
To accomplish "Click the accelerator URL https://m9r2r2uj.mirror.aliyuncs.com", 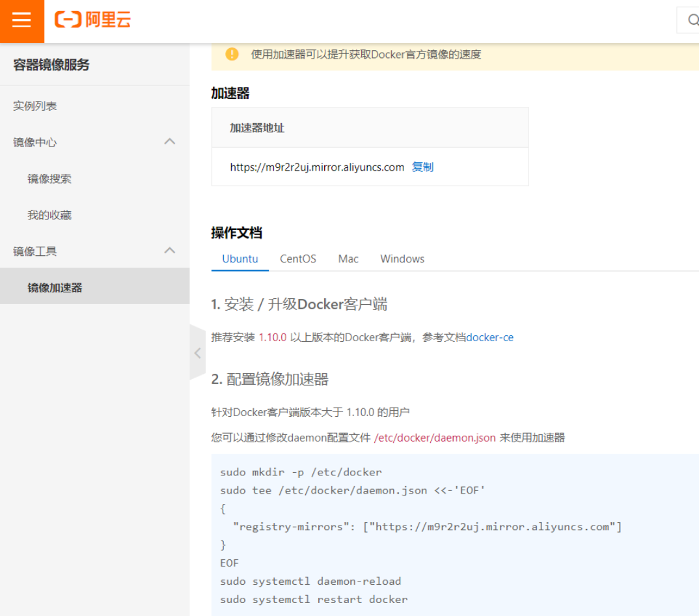I will tap(317, 167).
